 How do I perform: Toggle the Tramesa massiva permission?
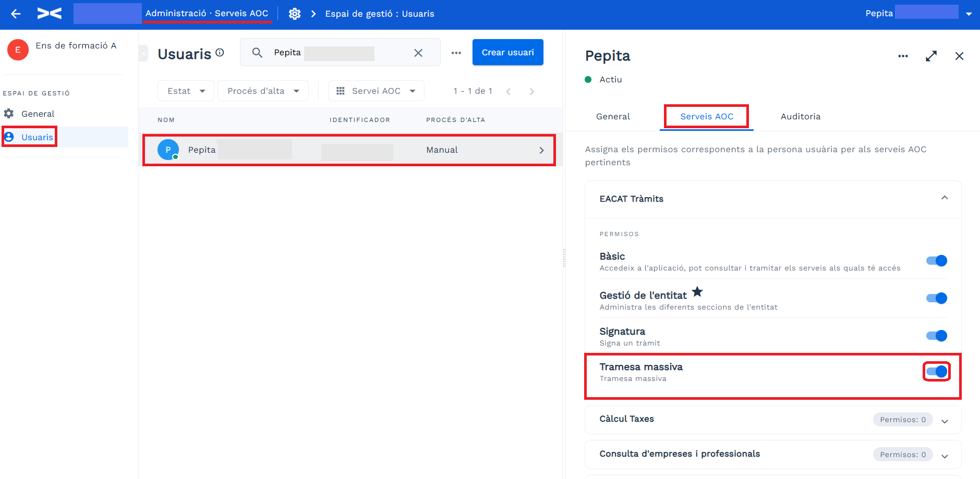coord(936,372)
